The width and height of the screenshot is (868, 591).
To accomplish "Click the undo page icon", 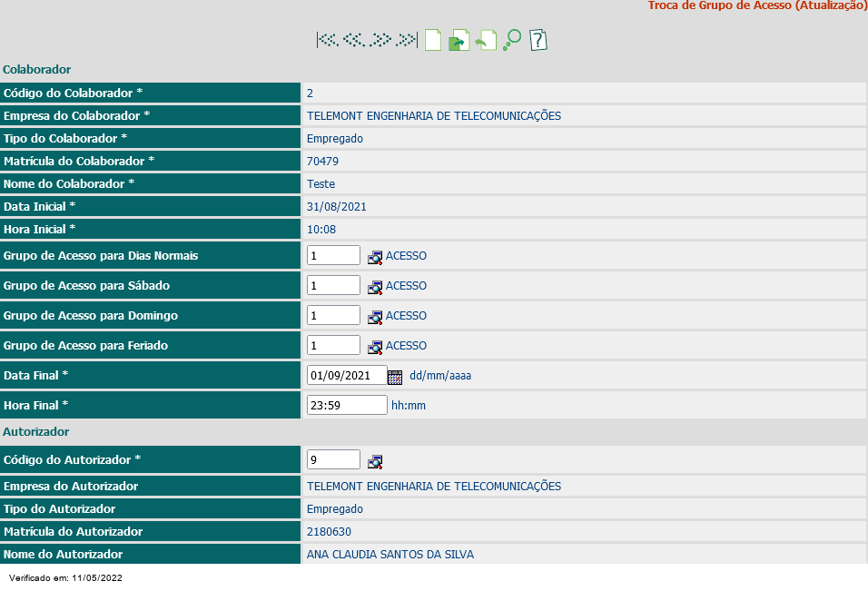I will point(486,40).
